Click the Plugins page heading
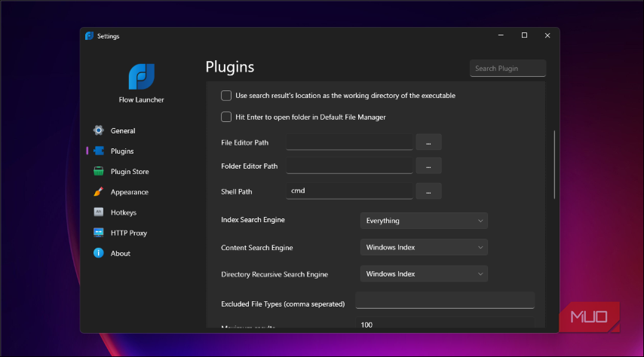644x357 pixels. pyautogui.click(x=229, y=67)
